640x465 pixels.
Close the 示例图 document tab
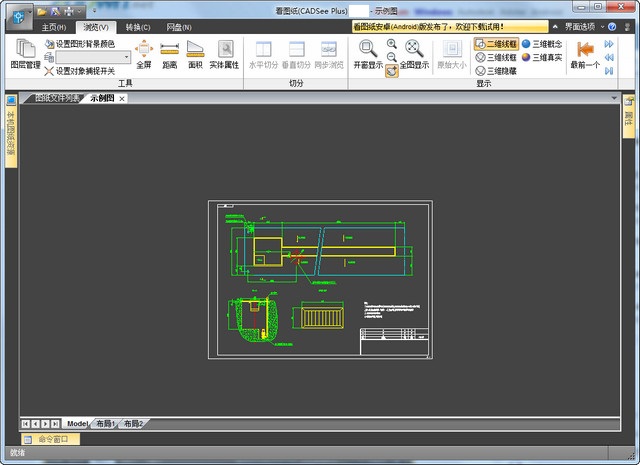click(122, 98)
